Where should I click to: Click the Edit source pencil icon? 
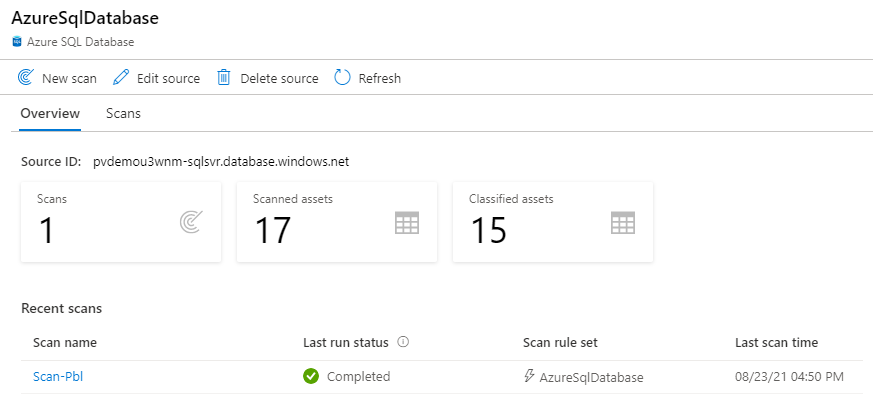pyautogui.click(x=120, y=77)
